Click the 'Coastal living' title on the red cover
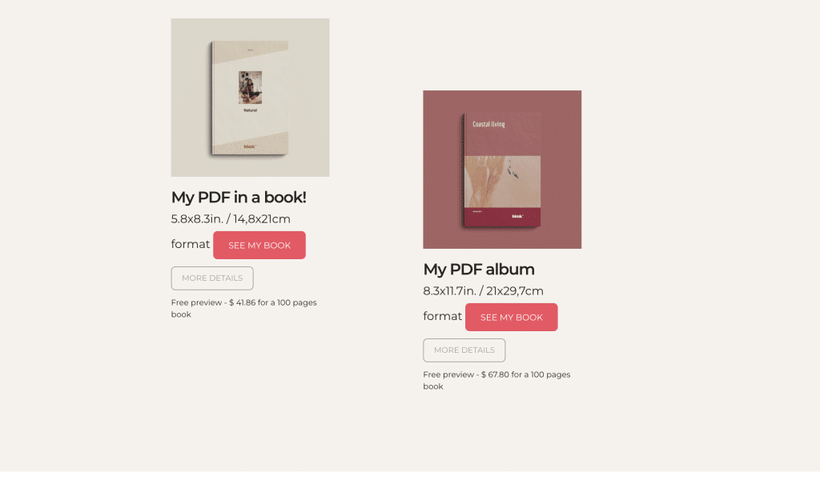820x504 pixels. pos(488,124)
